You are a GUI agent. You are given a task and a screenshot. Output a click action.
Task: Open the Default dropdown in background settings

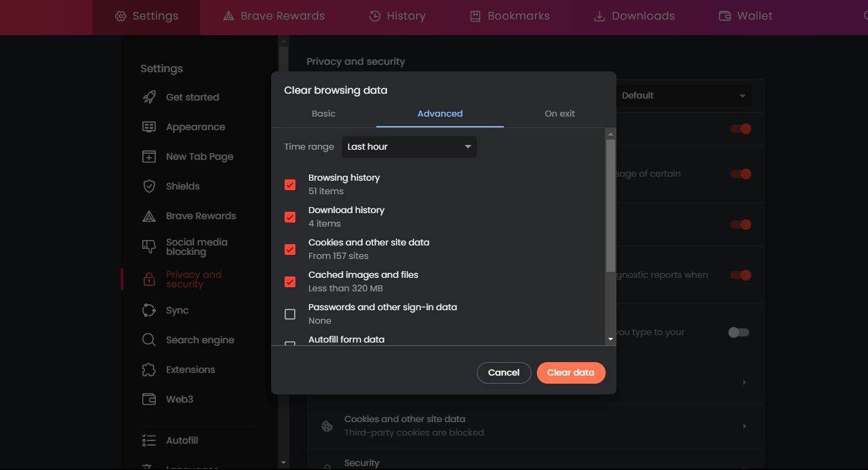point(684,96)
